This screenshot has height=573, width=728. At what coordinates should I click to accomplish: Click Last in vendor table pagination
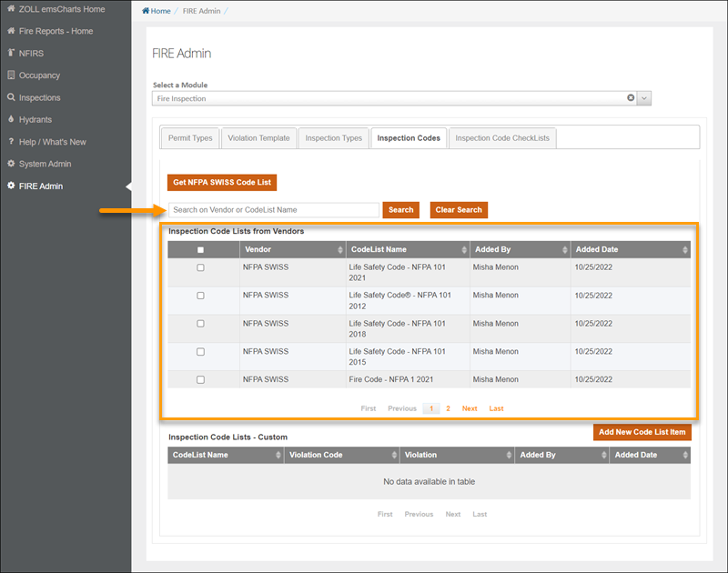pos(496,408)
